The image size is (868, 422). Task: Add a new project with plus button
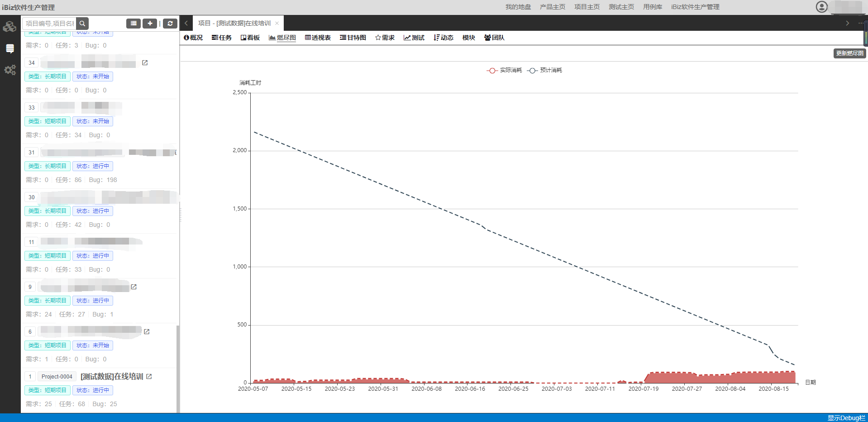[150, 24]
